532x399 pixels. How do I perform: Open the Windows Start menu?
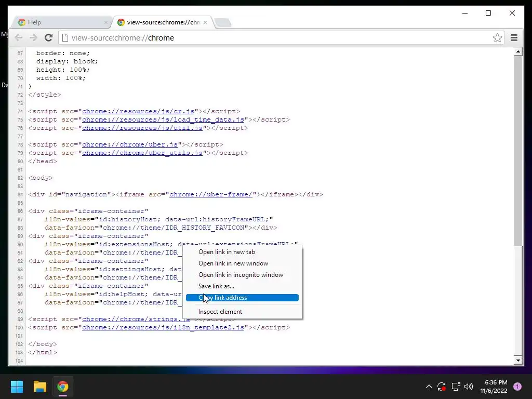[x=17, y=387]
